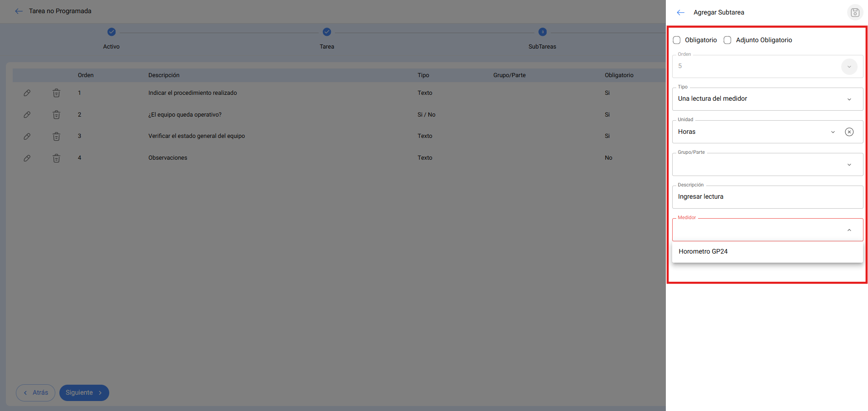Screen dimensions: 868x411
Task: Enable the Obligatorio checkbox
Action: click(677, 40)
